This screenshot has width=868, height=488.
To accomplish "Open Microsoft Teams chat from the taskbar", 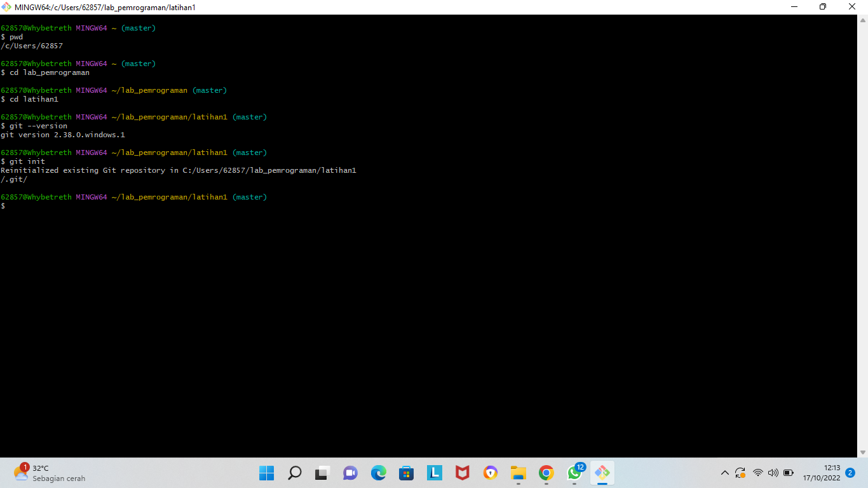I will (350, 473).
